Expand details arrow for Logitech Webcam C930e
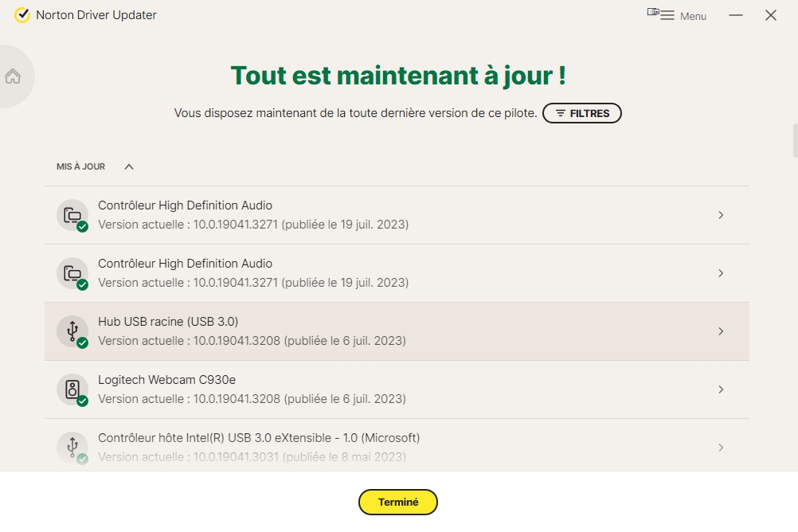The width and height of the screenshot is (798, 532). coord(721,389)
